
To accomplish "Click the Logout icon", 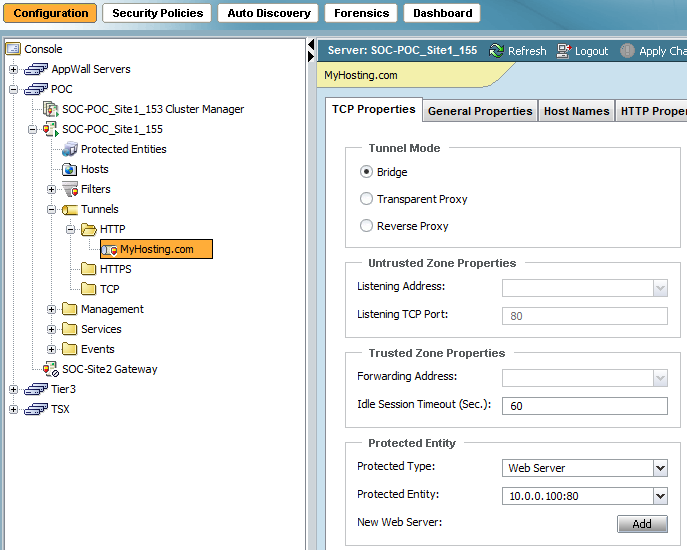I will (x=564, y=51).
